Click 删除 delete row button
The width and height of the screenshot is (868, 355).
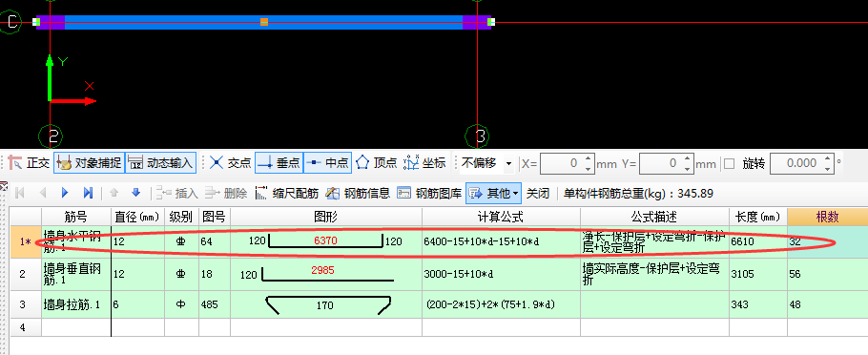[226, 193]
